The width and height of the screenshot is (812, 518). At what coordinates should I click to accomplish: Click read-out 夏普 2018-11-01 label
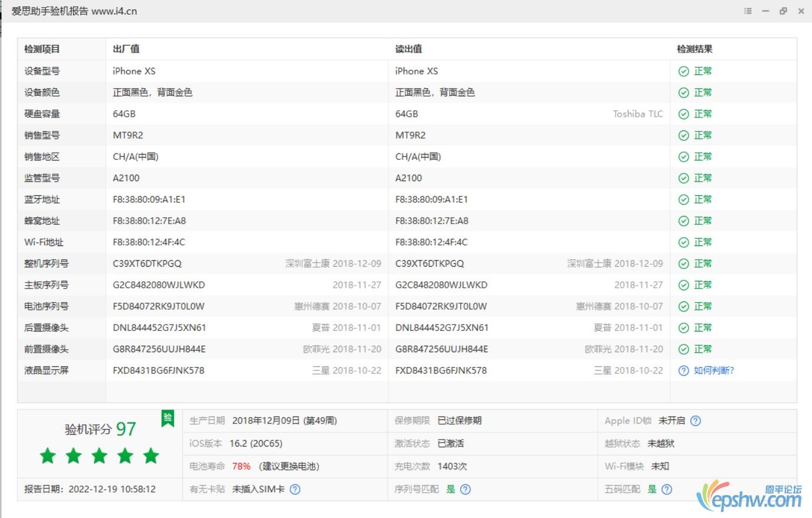click(x=628, y=328)
